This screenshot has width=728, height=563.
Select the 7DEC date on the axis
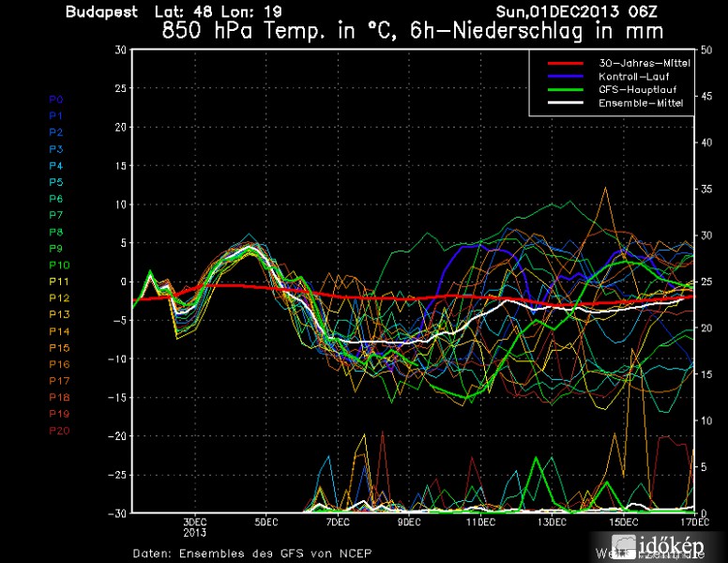[x=337, y=521]
